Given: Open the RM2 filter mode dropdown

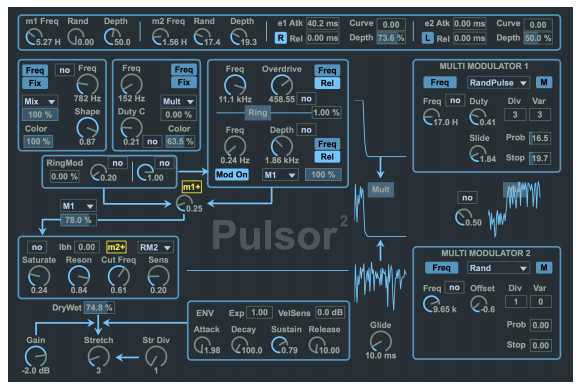Looking at the screenshot, I should click(x=155, y=247).
